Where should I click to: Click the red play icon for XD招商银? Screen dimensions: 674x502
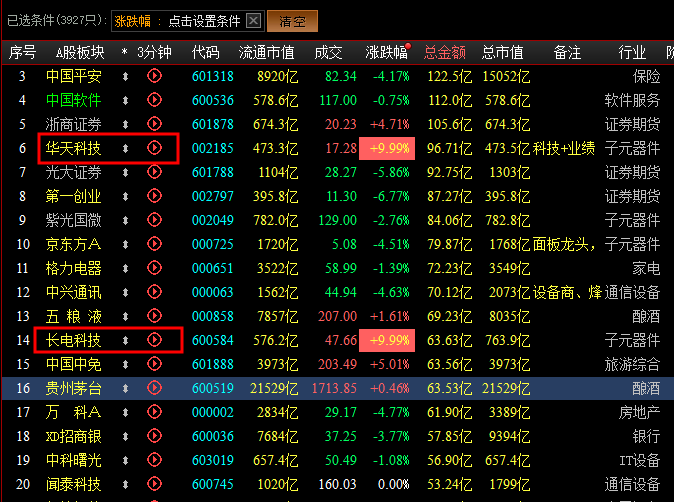point(154,436)
